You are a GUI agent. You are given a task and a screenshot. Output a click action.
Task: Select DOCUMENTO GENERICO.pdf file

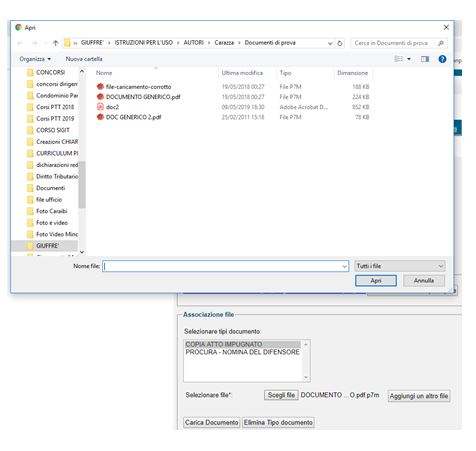pyautogui.click(x=143, y=97)
